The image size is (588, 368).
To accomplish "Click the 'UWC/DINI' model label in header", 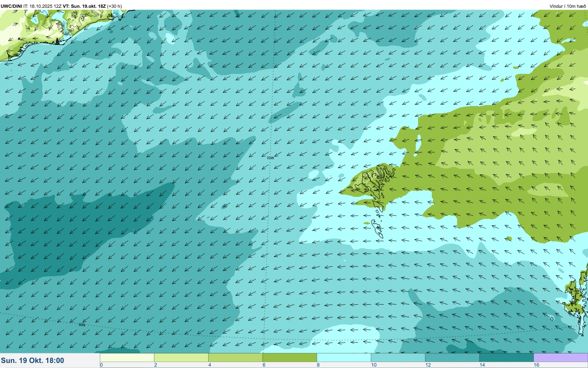I will [11, 6].
